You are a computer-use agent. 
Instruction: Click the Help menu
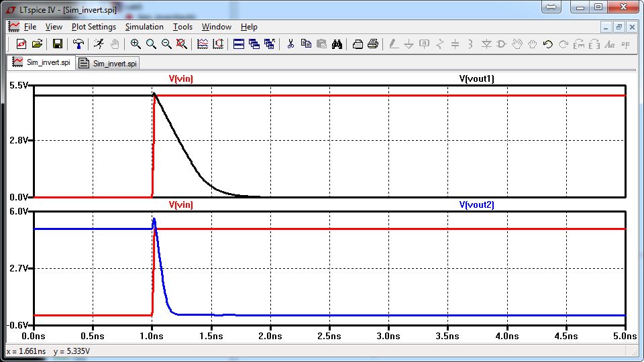249,27
